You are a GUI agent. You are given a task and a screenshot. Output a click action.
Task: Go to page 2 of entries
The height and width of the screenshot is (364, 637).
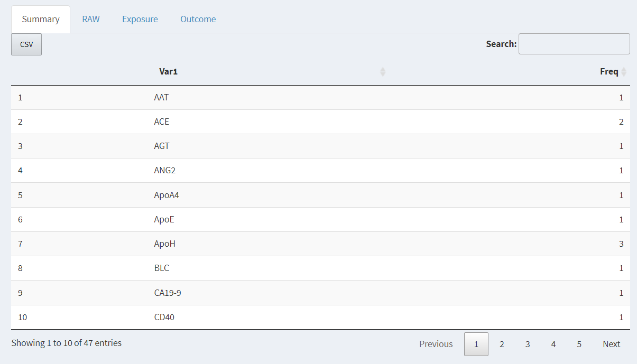click(x=502, y=344)
